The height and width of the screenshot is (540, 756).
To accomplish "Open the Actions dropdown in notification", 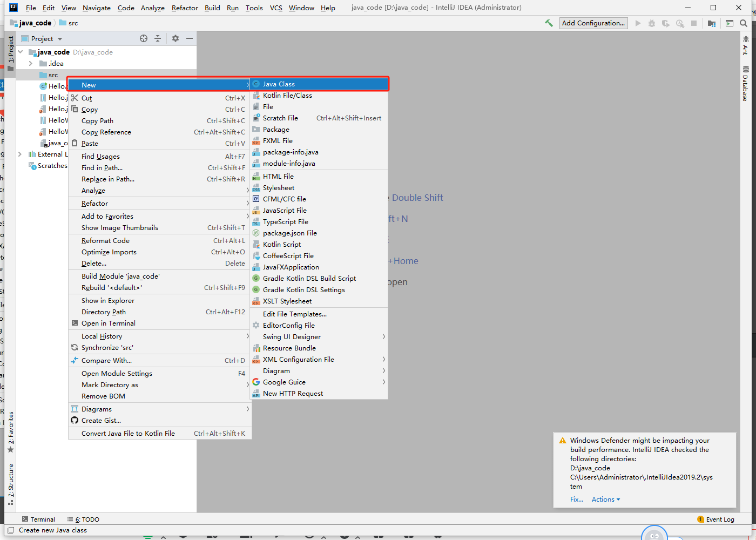I will (606, 500).
